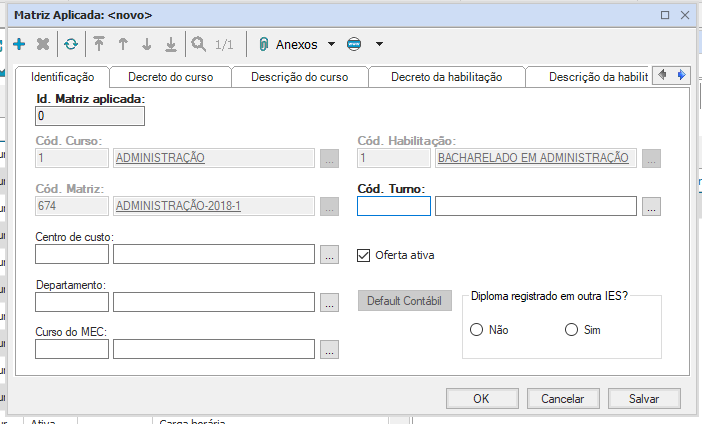Select the Sim radio button
This screenshot has width=702, height=424.
coord(572,330)
